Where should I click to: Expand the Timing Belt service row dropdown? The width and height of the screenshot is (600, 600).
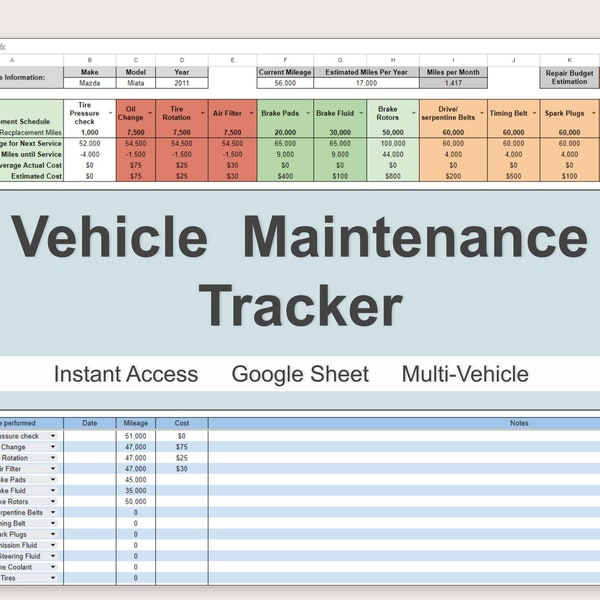pos(53,523)
